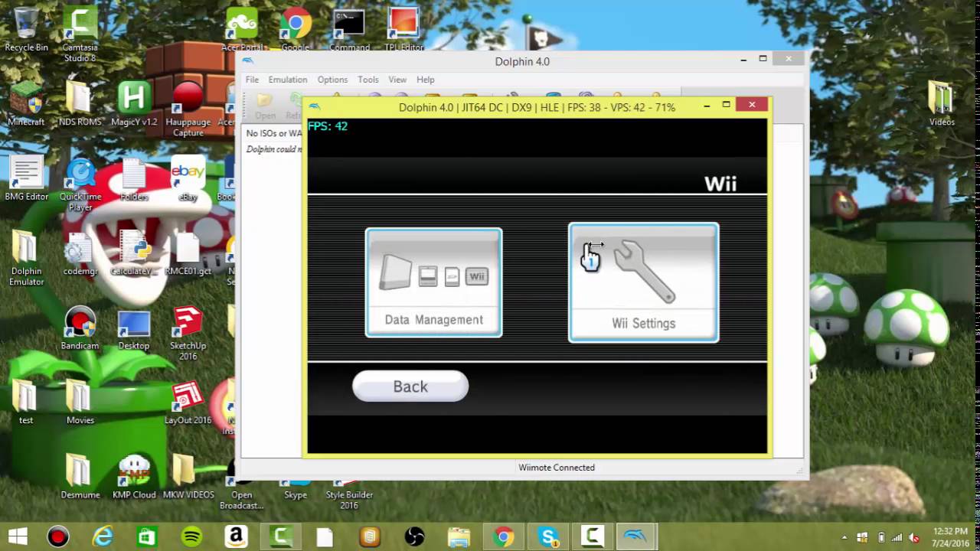Select the KMP Cloud desktop icon
This screenshot has height=551, width=980.
click(134, 476)
